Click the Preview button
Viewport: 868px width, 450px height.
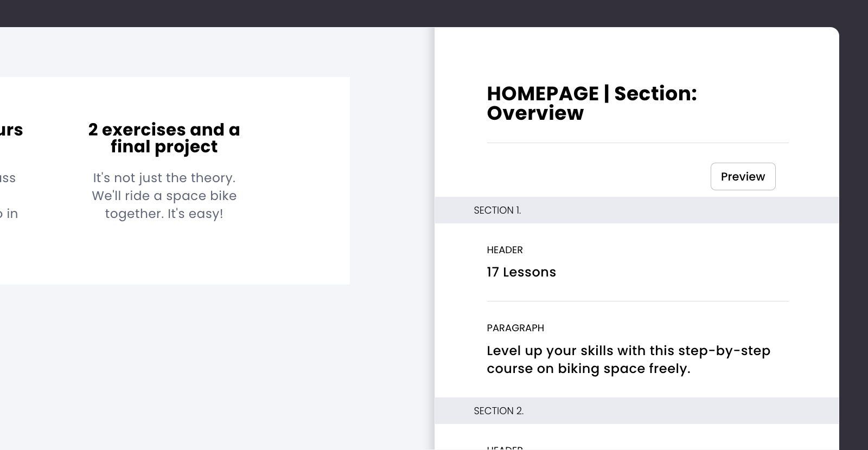[x=742, y=176]
